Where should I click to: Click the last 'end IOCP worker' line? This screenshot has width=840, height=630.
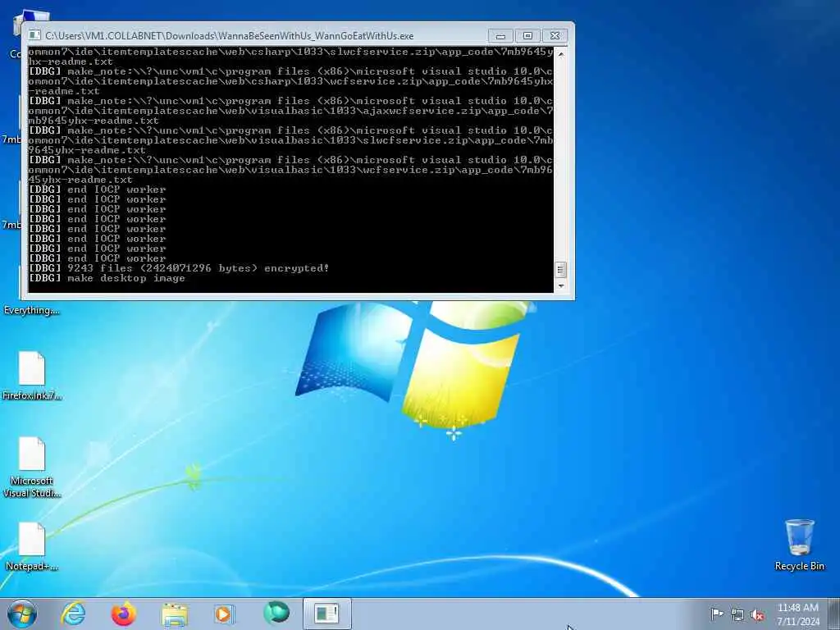click(97, 258)
